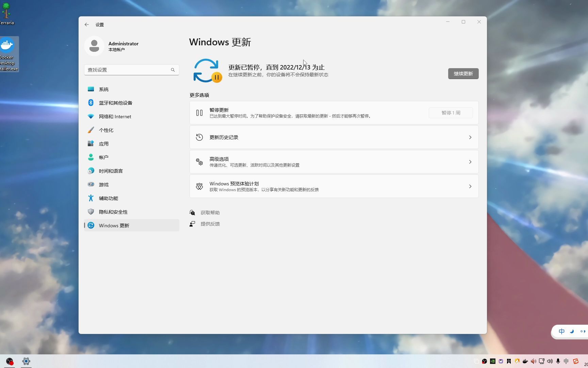Focus the 查找设置 search field
The width and height of the screenshot is (588, 368).
click(x=131, y=70)
